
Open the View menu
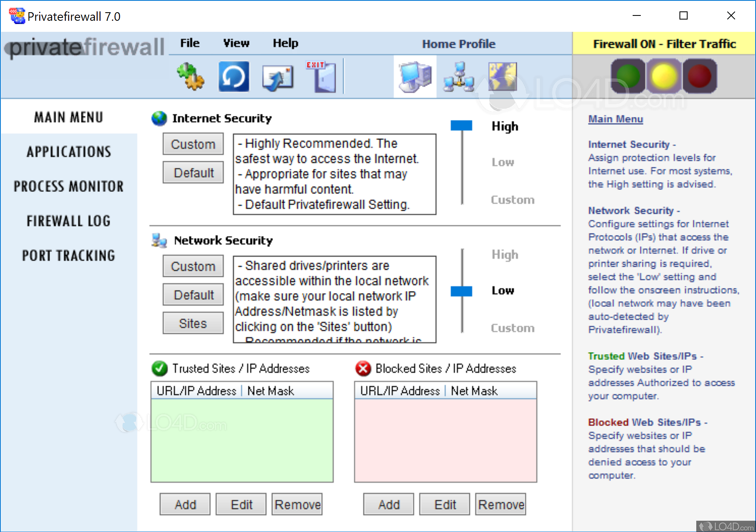236,43
